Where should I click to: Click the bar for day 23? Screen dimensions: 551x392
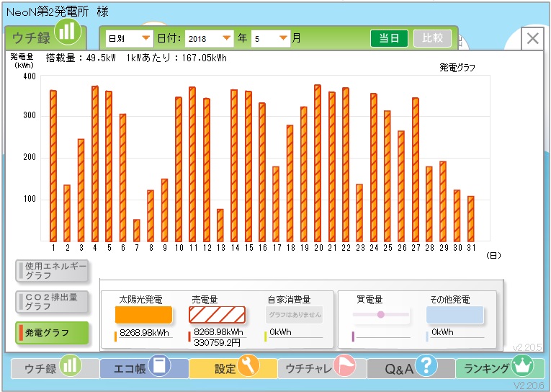click(359, 213)
